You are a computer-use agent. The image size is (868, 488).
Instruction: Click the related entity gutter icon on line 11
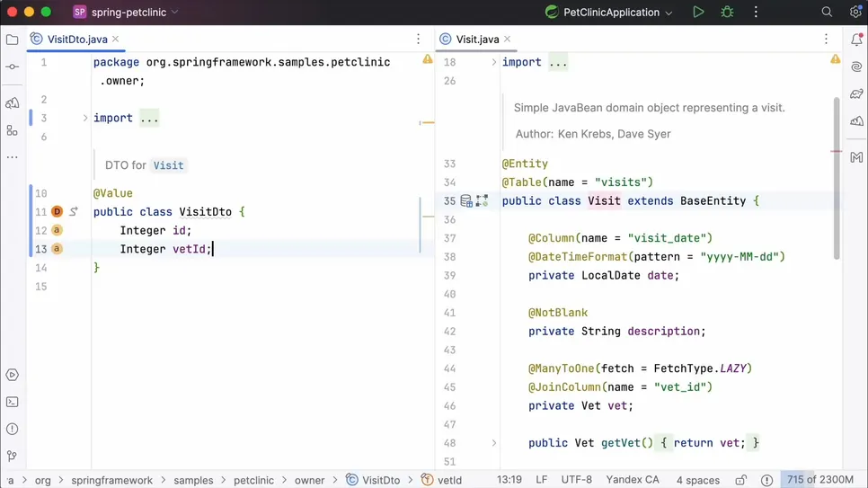74,211
